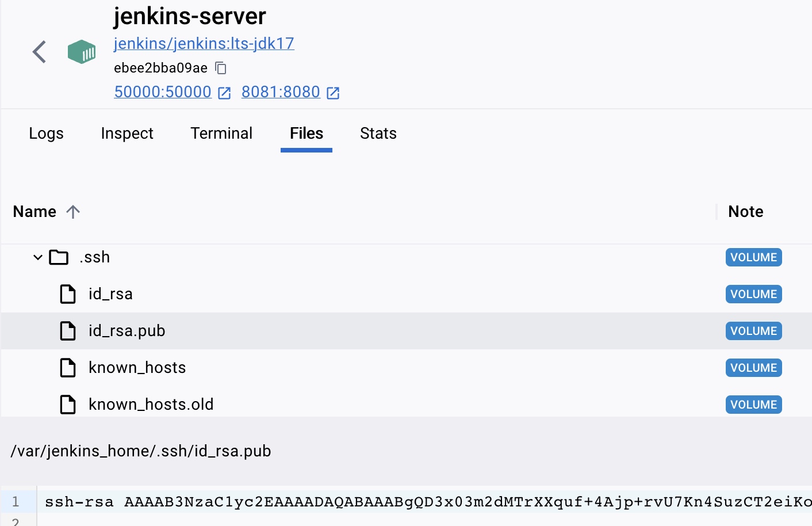Click the VOLUME badge for id_rsa
Image resolution: width=812 pixels, height=526 pixels.
point(754,294)
